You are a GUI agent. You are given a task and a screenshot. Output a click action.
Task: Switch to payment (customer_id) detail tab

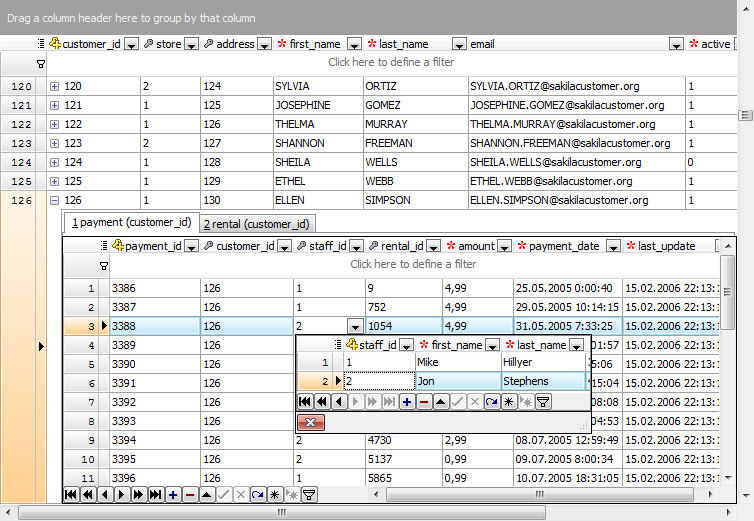pyautogui.click(x=131, y=223)
